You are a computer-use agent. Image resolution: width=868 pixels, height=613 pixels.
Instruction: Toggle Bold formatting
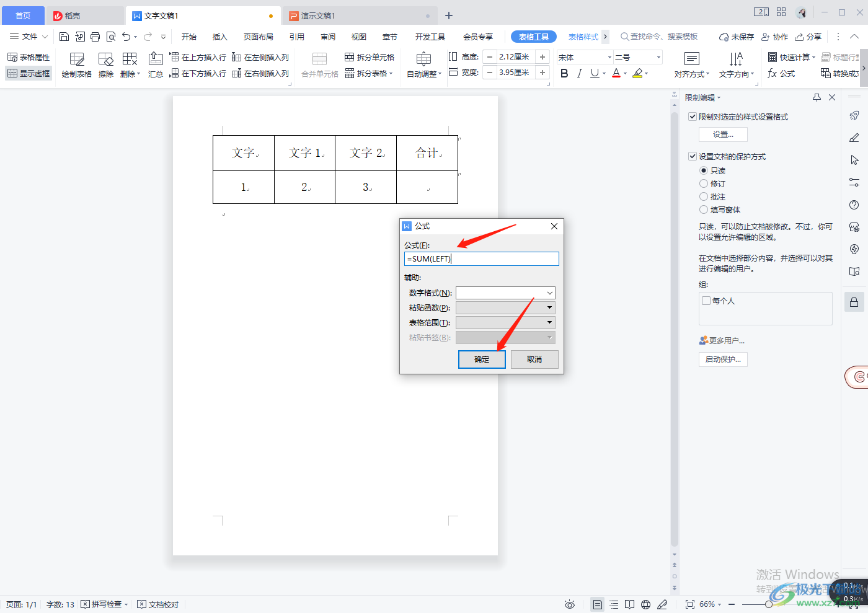[564, 73]
